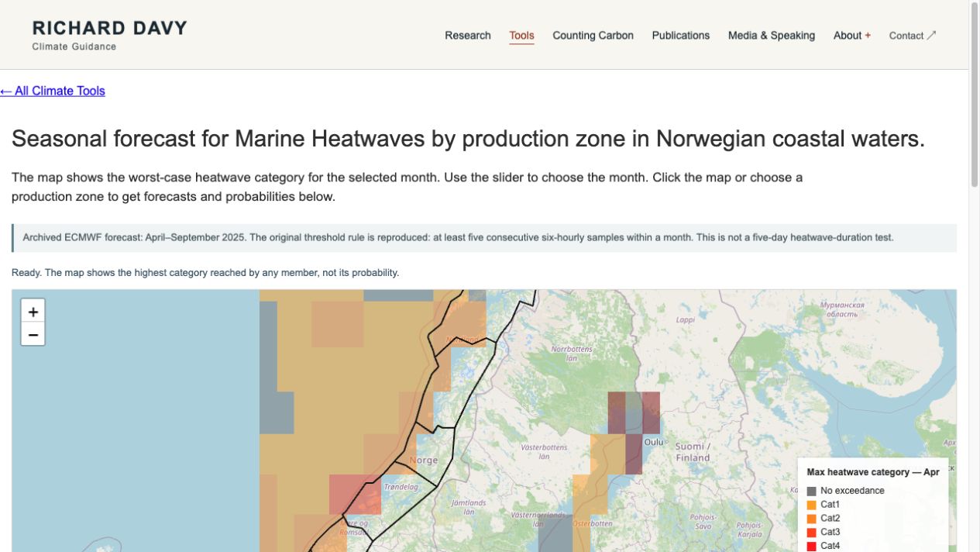Click the Archived ECMWF forecast notice
This screenshot has height=552, width=980.
(484, 238)
